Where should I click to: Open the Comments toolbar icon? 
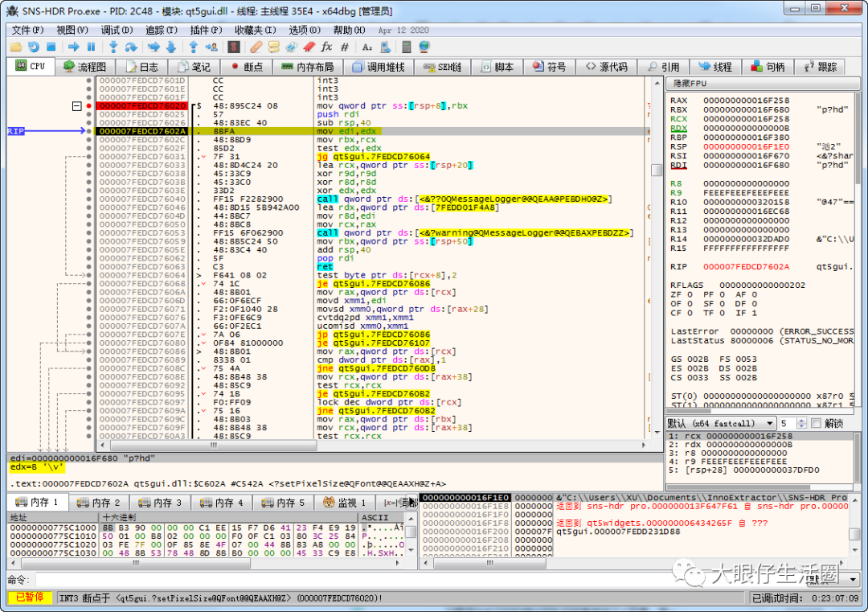click(x=273, y=47)
